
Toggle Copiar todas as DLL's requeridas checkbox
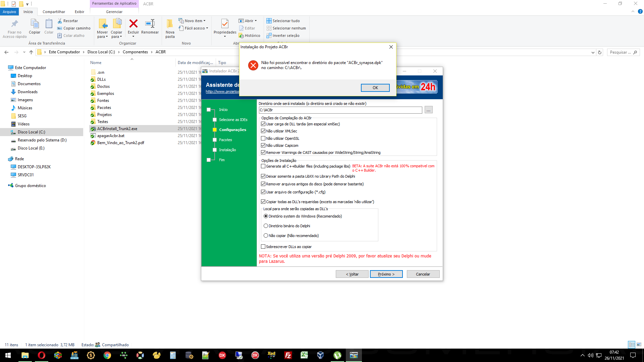pos(263,202)
